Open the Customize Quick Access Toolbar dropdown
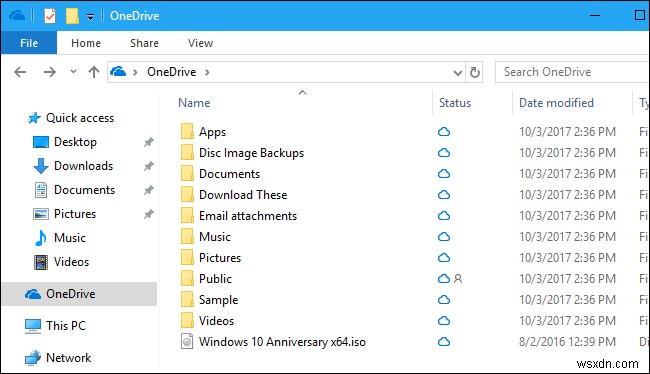This screenshot has width=650, height=374. tap(90, 17)
